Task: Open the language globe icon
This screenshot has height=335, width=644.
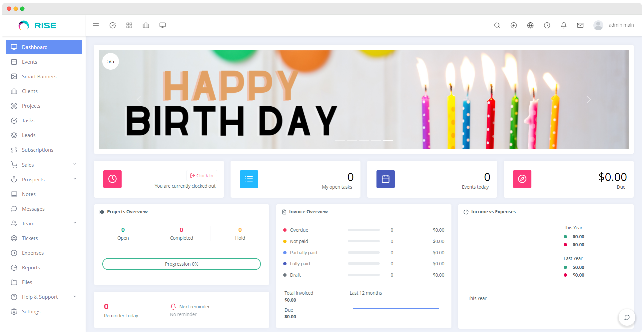Action: [530, 25]
